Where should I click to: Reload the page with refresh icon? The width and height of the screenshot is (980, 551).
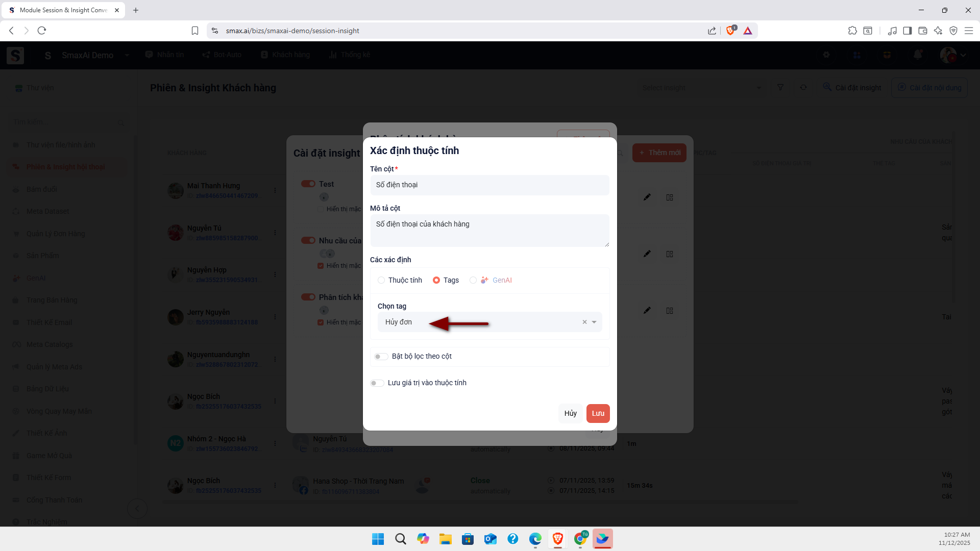tap(42, 31)
